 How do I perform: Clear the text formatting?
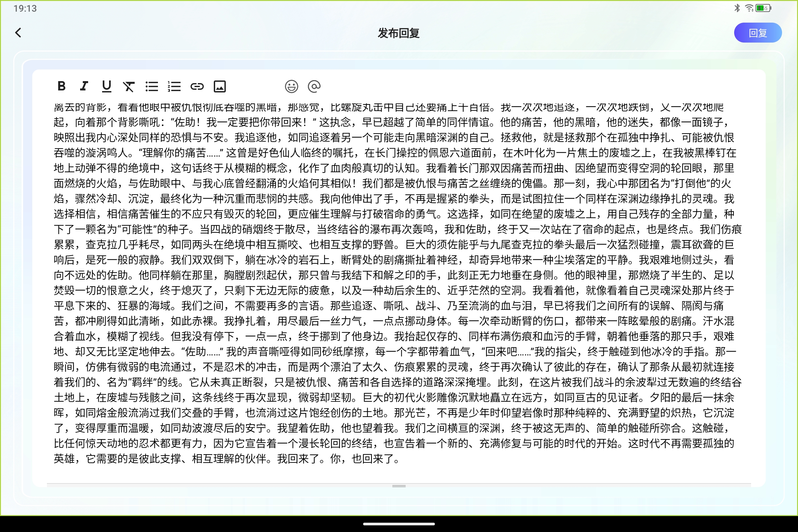tap(129, 86)
